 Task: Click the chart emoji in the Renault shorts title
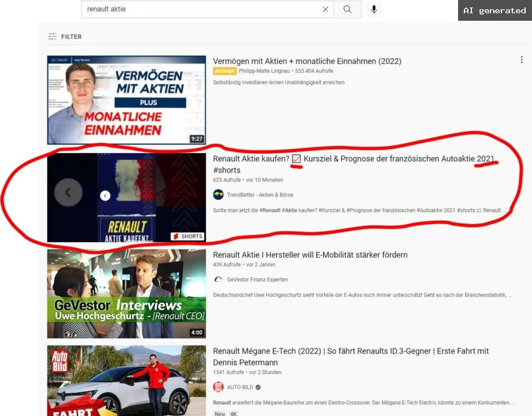(x=296, y=159)
